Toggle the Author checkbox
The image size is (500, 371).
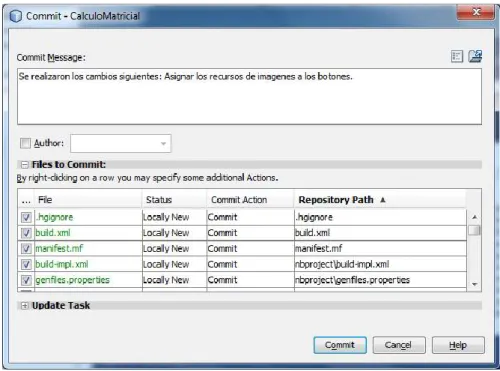point(25,143)
